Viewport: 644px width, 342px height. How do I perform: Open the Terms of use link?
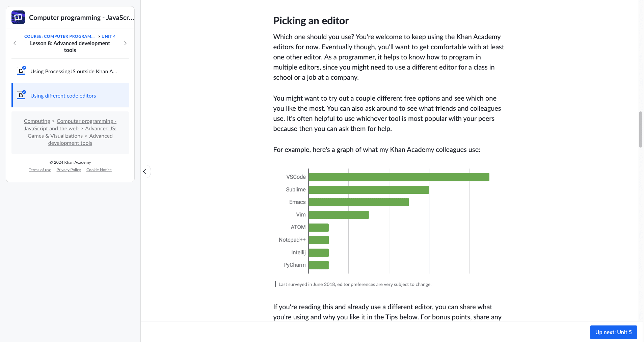[40, 170]
